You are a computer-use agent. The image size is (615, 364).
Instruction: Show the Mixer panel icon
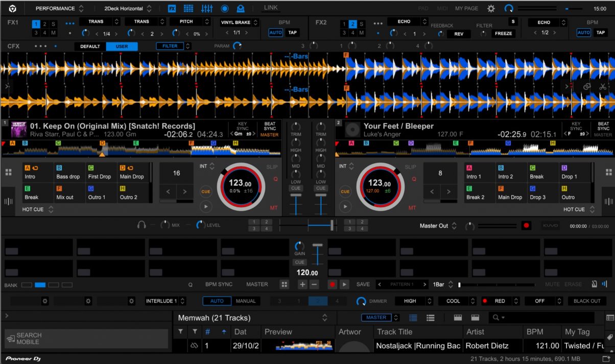coord(207,8)
